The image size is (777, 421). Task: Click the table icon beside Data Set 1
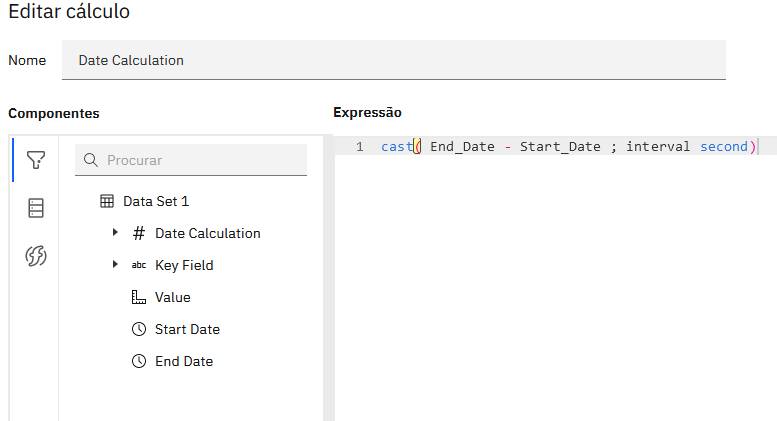(x=107, y=201)
